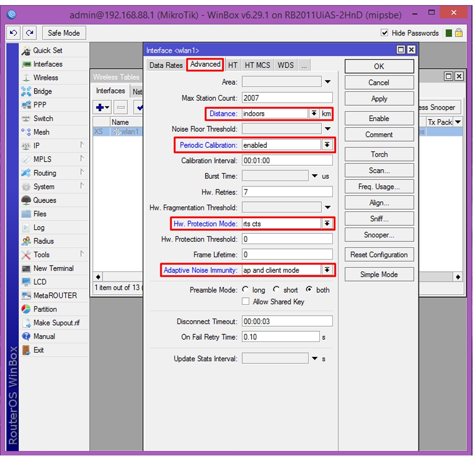Open the Adaptive Noise Immunity dropdown

(x=327, y=270)
